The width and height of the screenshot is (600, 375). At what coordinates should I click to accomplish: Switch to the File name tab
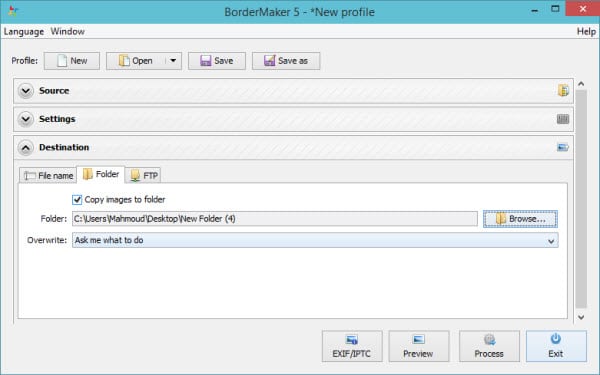[48, 176]
